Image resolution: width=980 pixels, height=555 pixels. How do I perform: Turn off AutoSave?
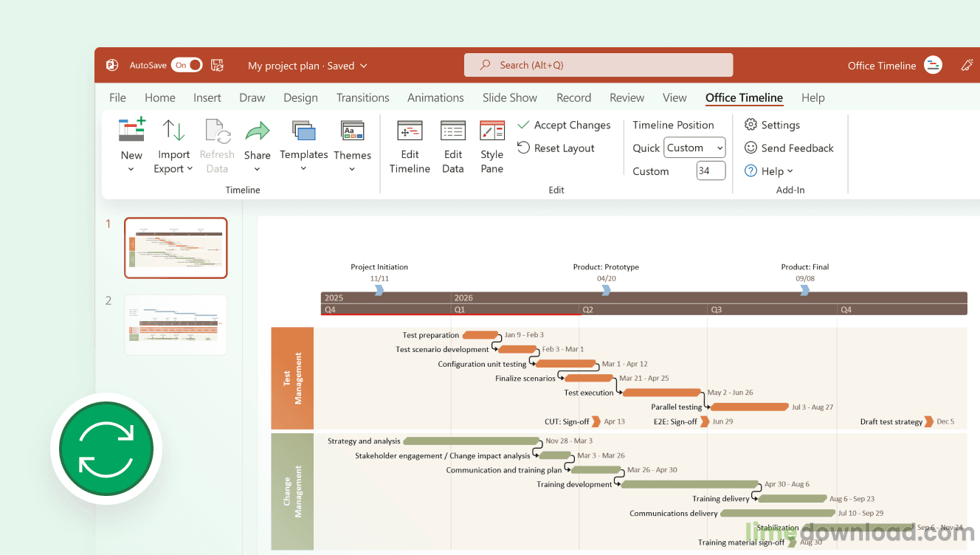[187, 65]
